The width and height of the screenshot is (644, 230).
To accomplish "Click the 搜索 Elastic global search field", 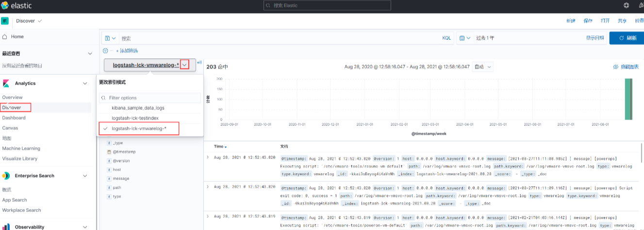I will (327, 5).
